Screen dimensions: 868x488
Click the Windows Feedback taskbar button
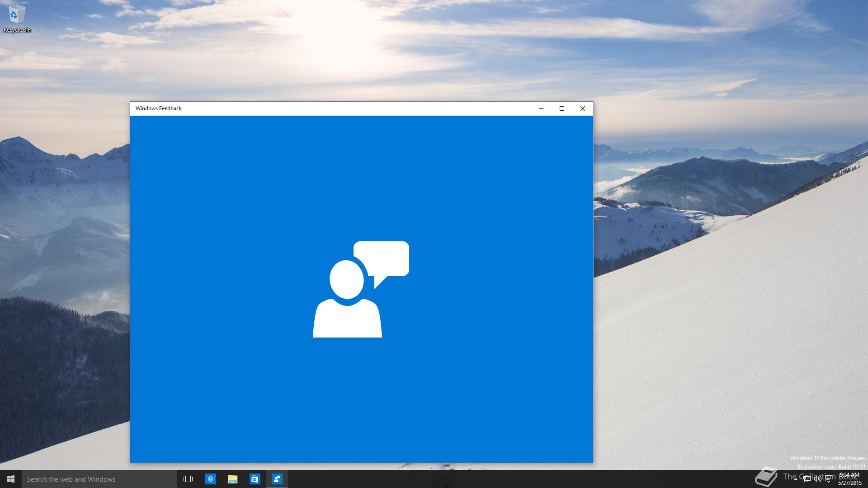277,479
